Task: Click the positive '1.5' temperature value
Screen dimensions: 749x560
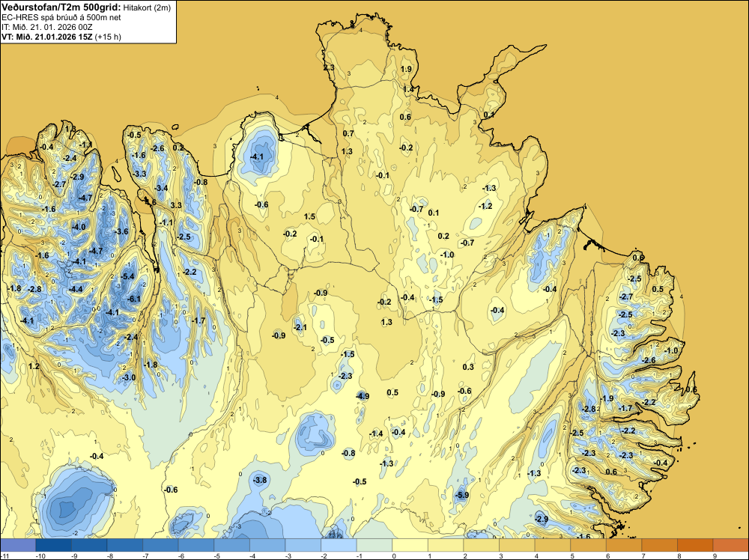Action: pyautogui.click(x=309, y=217)
